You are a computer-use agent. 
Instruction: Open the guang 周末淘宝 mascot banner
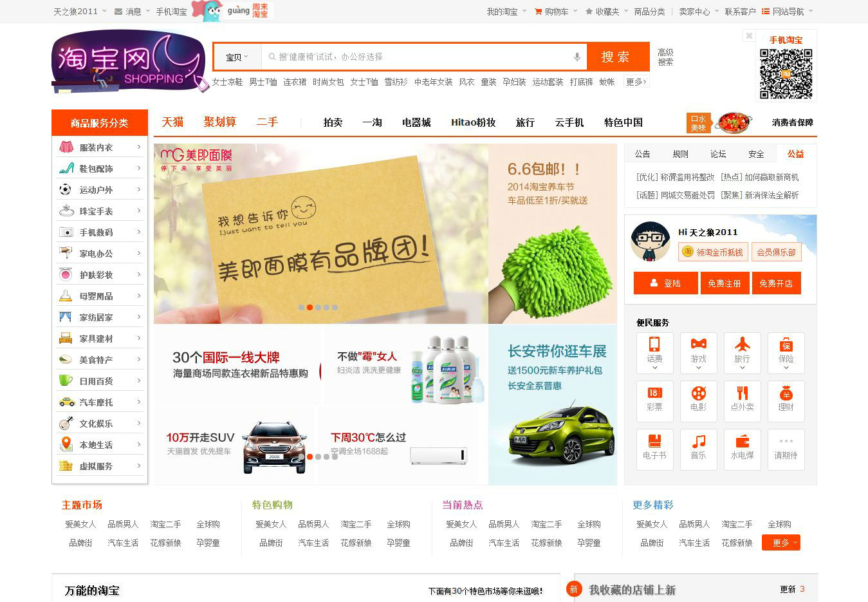(x=233, y=11)
